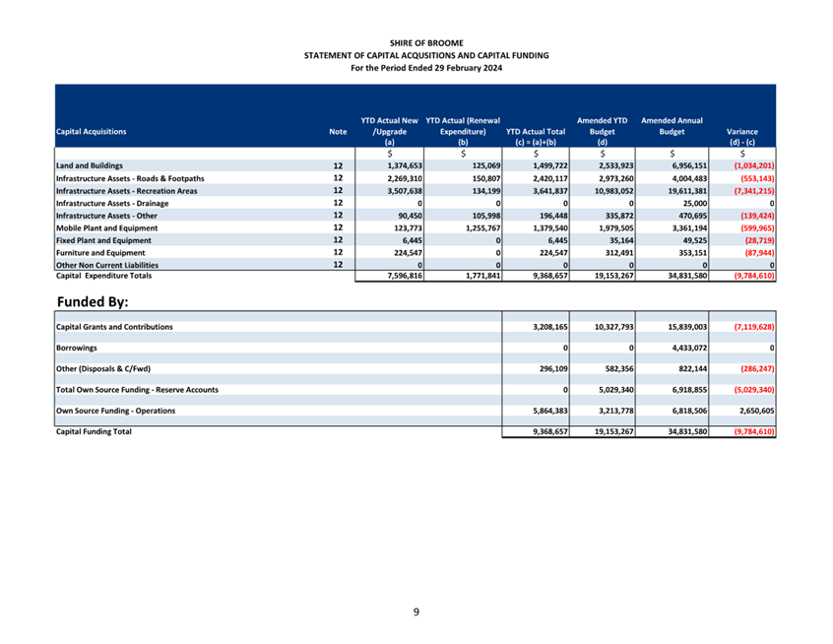Screen dimensions: 833x644
Task: Select Recreation Areas variance (7,341,215)
Action: pos(754,191)
